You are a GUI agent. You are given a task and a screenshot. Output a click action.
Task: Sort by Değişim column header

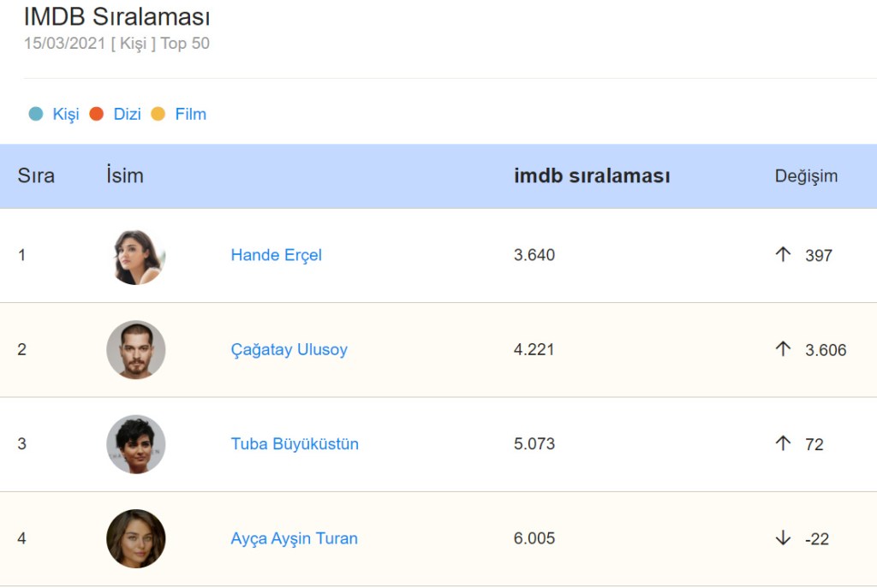(x=806, y=176)
